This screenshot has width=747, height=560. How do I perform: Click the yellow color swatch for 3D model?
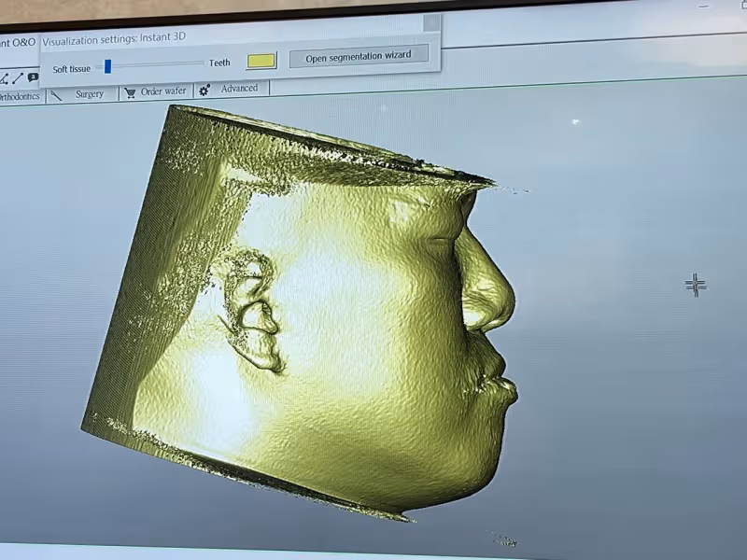(261, 61)
